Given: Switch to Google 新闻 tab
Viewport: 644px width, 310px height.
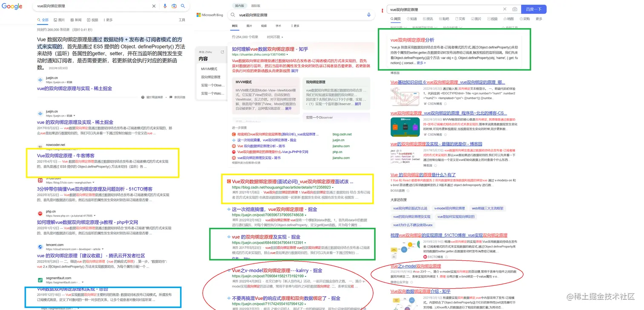Looking at the screenshot, I should pos(76,20).
